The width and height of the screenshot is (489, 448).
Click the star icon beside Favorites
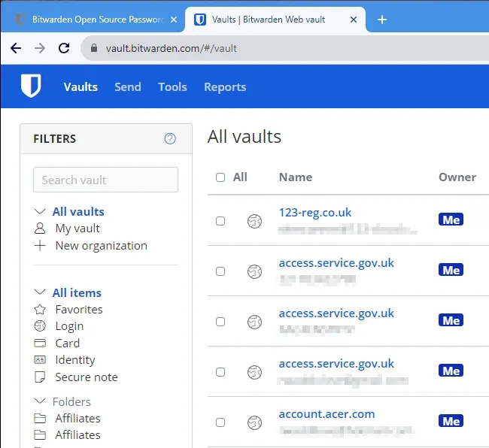[x=40, y=310]
